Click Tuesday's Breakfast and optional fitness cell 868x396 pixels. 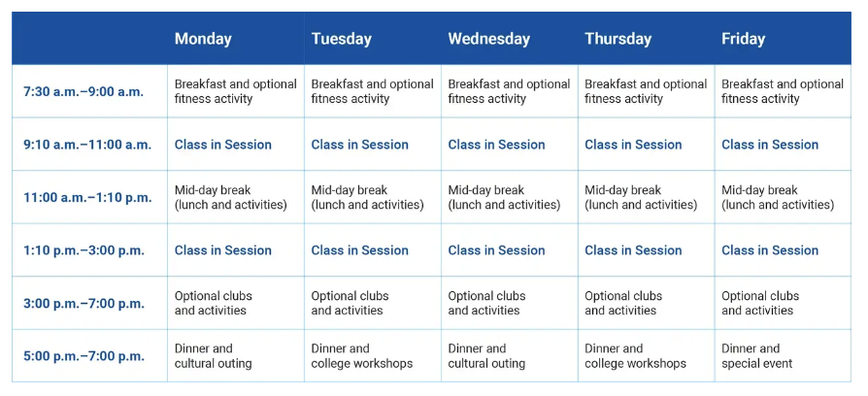pyautogui.click(x=372, y=92)
